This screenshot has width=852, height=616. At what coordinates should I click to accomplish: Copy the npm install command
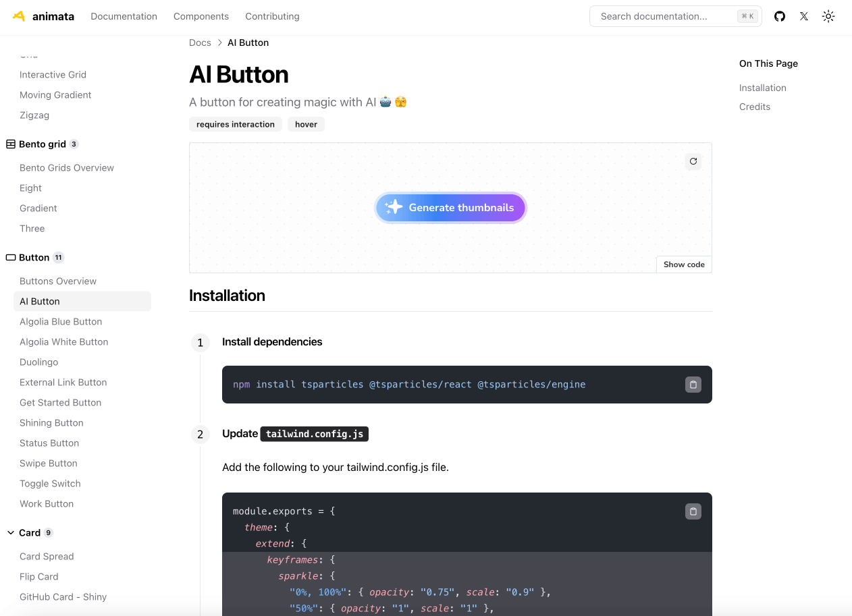pyautogui.click(x=693, y=385)
